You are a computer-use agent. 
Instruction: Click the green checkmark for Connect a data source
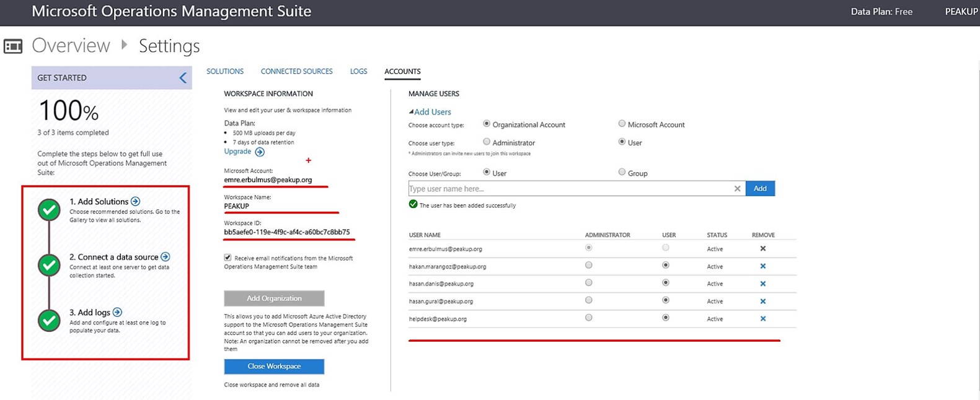(49, 265)
